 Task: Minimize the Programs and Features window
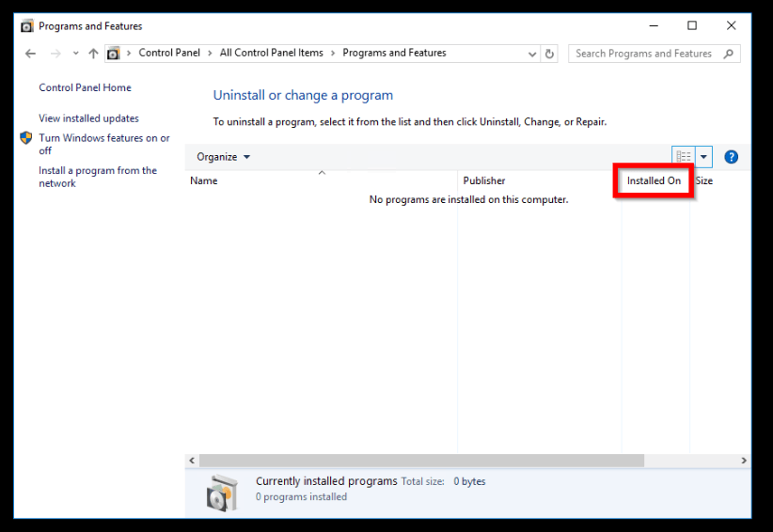654,25
